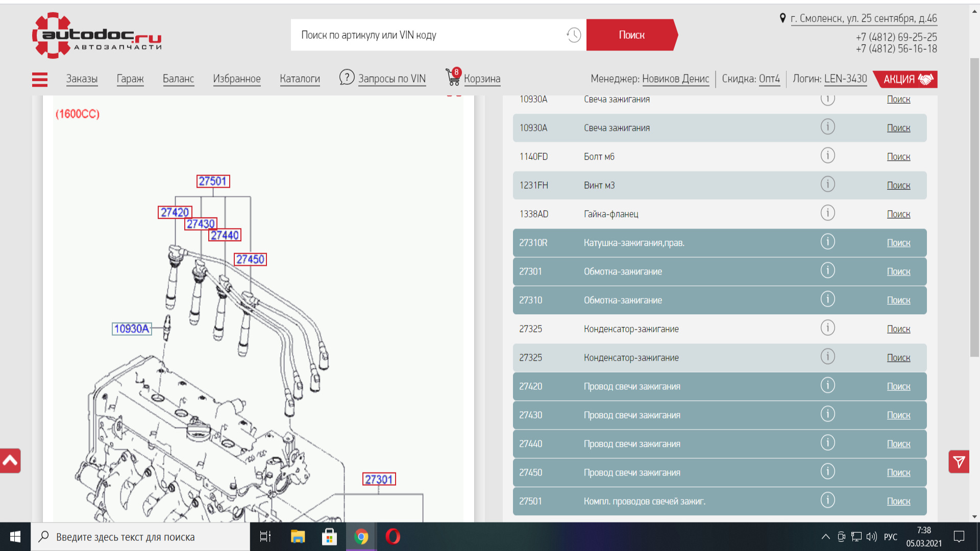Click the autodoc.ru logo
Viewport: 980px width, 551px height.
pyautogui.click(x=97, y=35)
